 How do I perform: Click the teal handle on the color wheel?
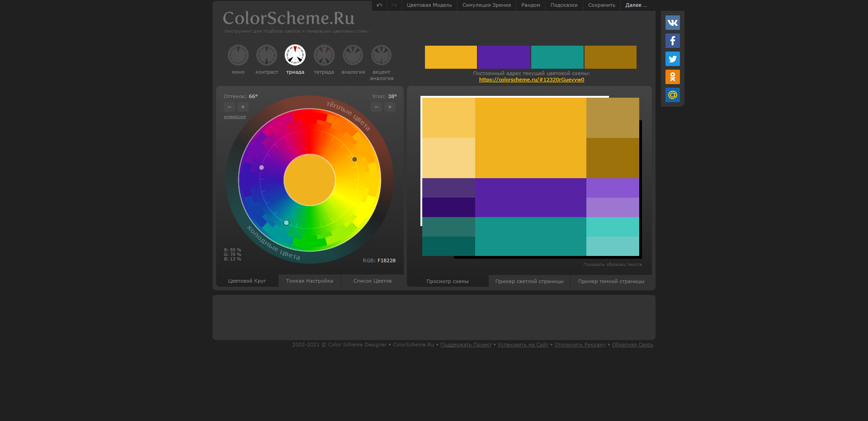click(286, 222)
